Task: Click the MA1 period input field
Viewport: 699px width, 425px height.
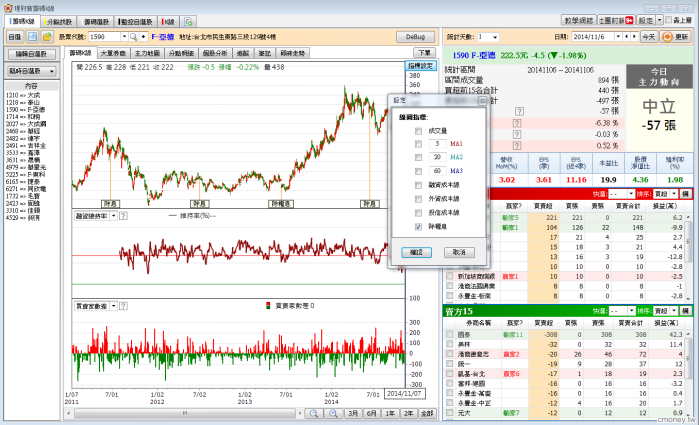Action: pyautogui.click(x=439, y=144)
